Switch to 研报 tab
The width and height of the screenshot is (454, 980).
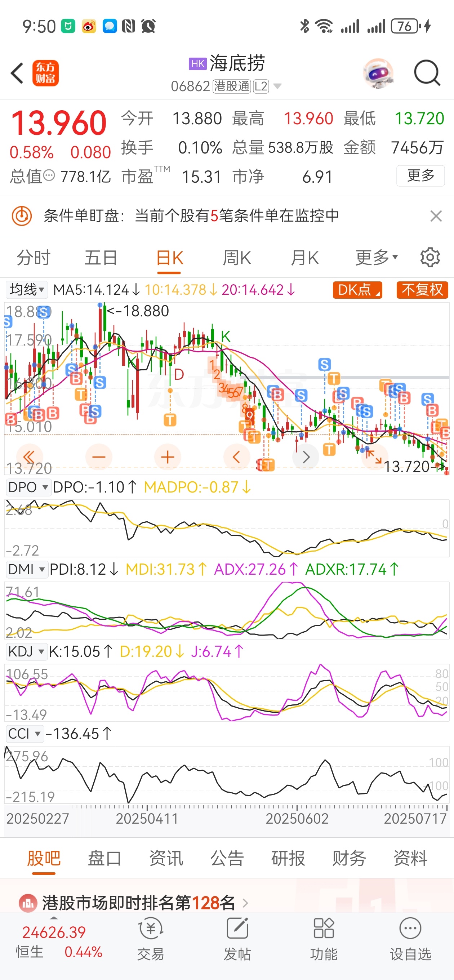[288, 859]
